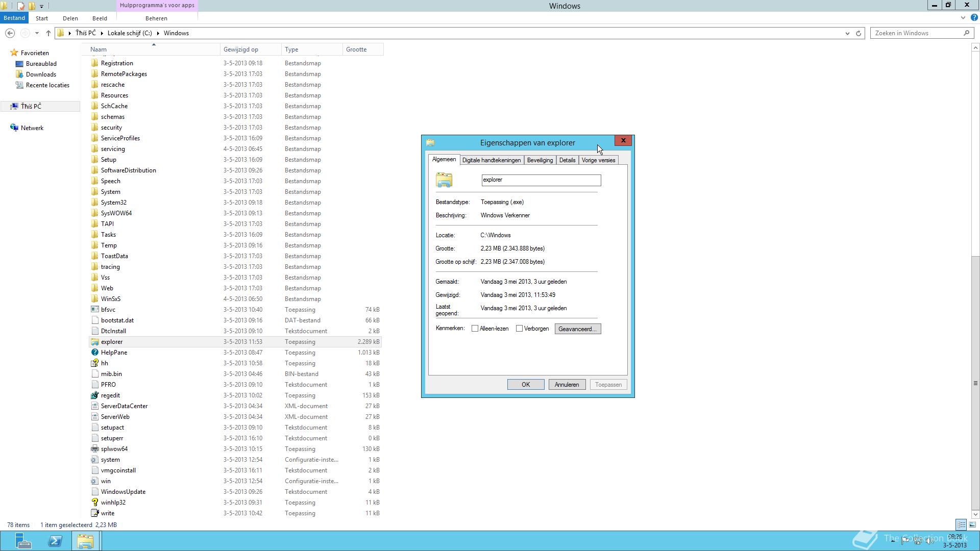Select the SoftwareDistribution folder row
980x551 pixels.
click(235, 170)
